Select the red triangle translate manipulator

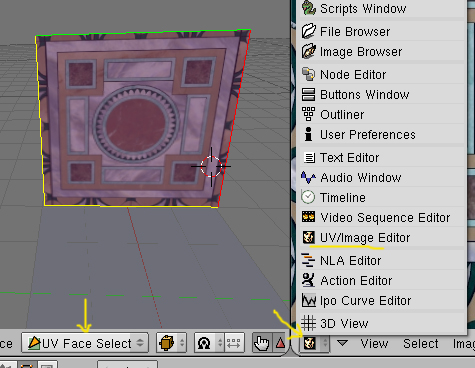point(280,343)
